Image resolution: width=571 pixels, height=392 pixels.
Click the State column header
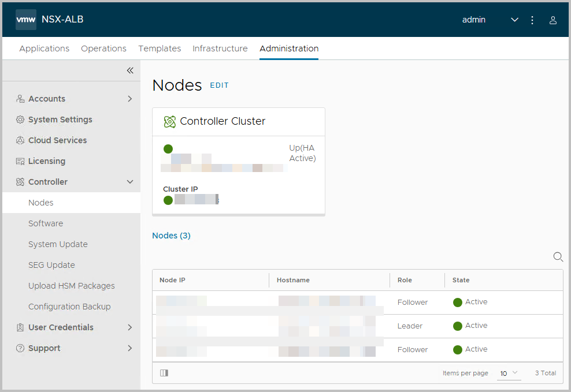[461, 280]
